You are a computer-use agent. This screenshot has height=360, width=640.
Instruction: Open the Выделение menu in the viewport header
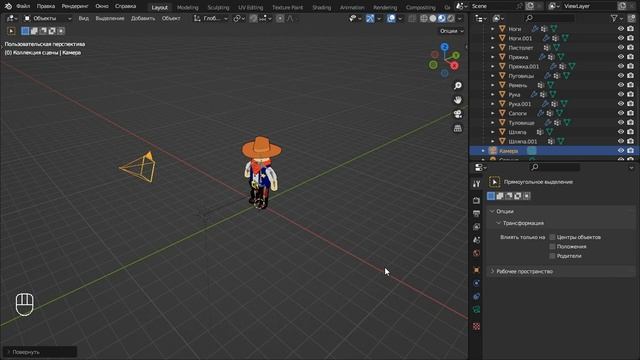pos(110,18)
